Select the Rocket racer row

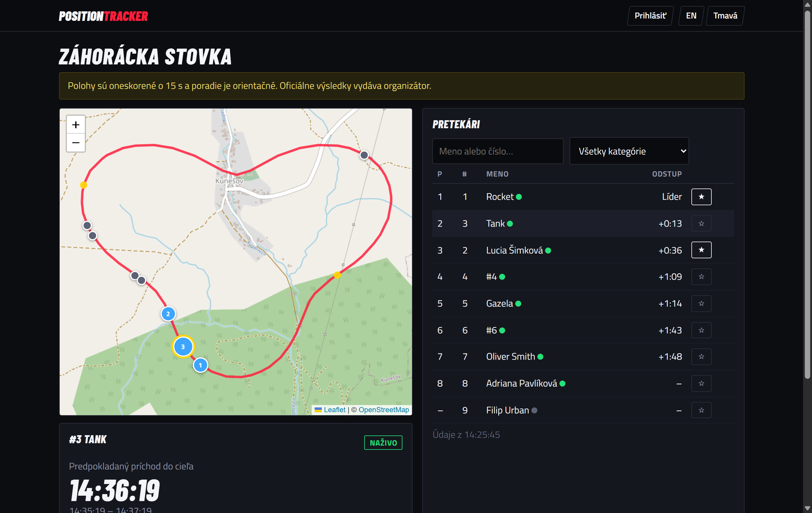(583, 197)
